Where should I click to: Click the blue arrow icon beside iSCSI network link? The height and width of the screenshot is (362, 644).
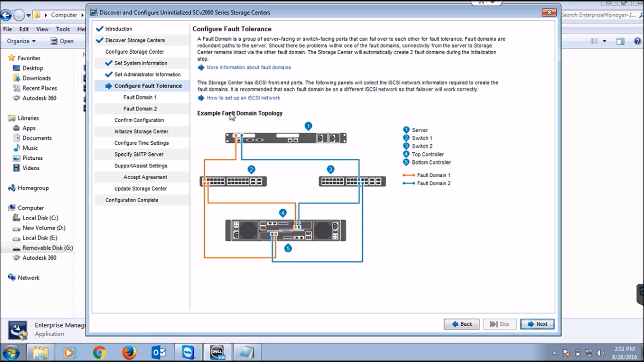tap(201, 98)
